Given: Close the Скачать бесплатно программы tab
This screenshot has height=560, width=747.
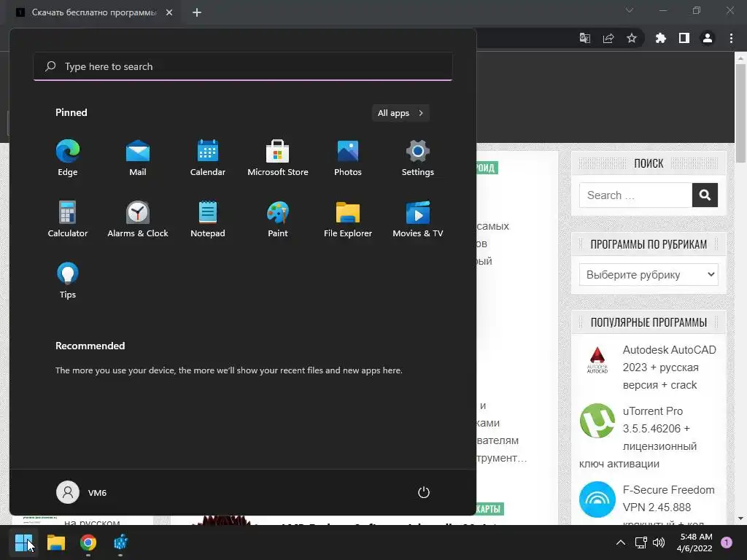Looking at the screenshot, I should [x=169, y=12].
